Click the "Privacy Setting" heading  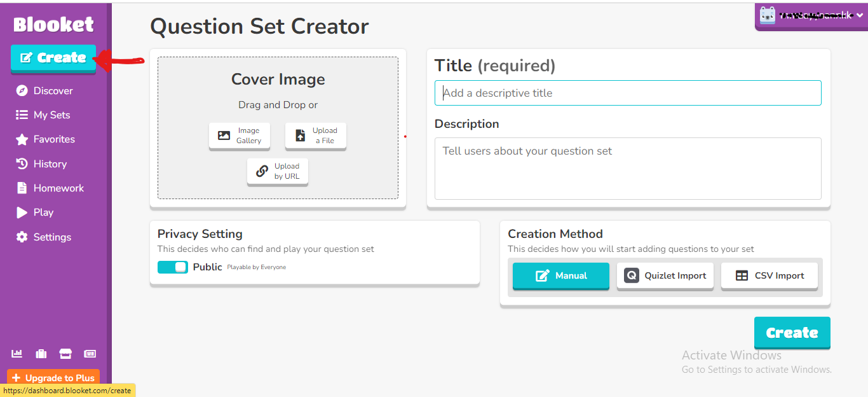tap(200, 233)
